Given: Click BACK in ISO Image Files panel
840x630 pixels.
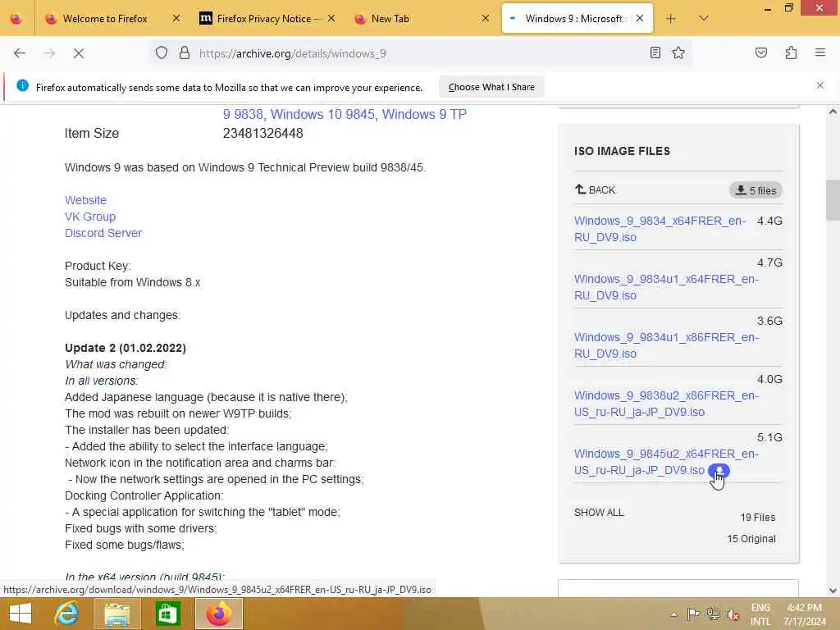Looking at the screenshot, I should pyautogui.click(x=596, y=189).
